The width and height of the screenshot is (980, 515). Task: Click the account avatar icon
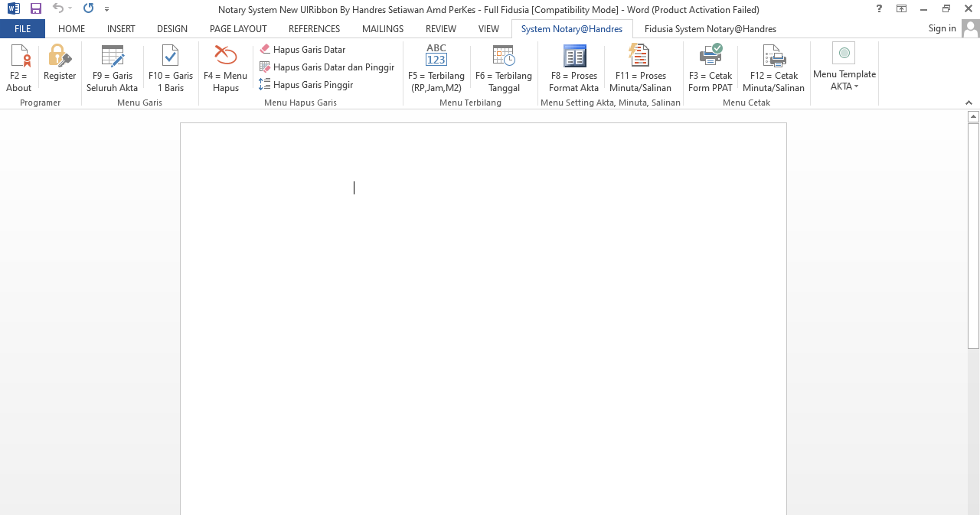970,29
